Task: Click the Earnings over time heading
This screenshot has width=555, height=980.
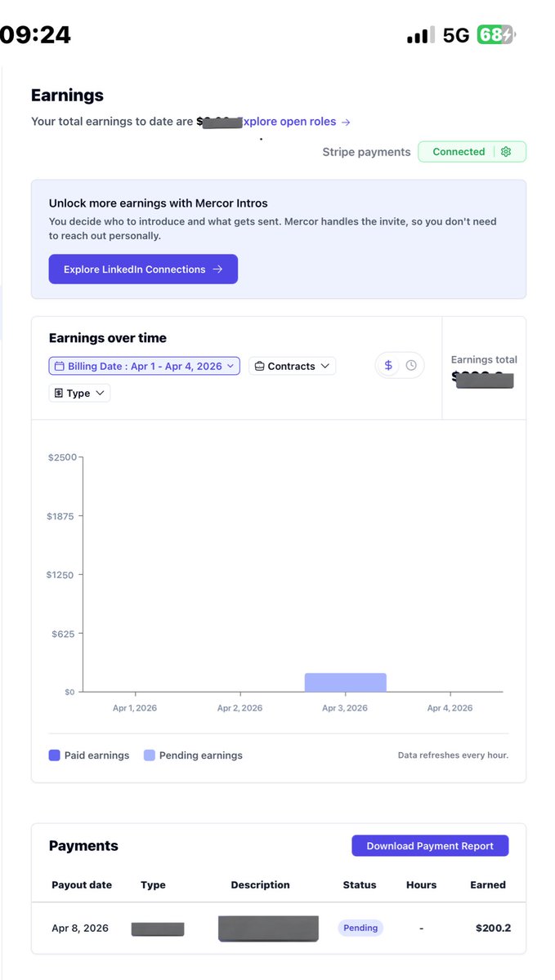Action: point(108,338)
